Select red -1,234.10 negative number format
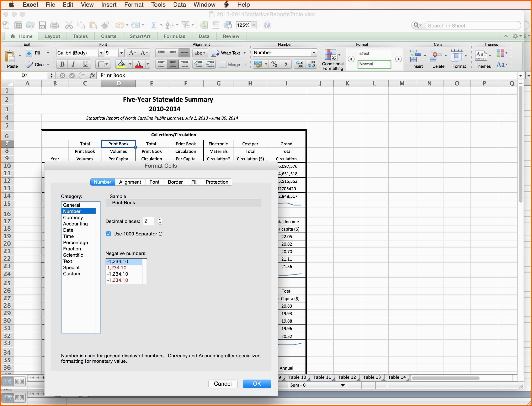The height and width of the screenshot is (406, 532). (x=118, y=280)
